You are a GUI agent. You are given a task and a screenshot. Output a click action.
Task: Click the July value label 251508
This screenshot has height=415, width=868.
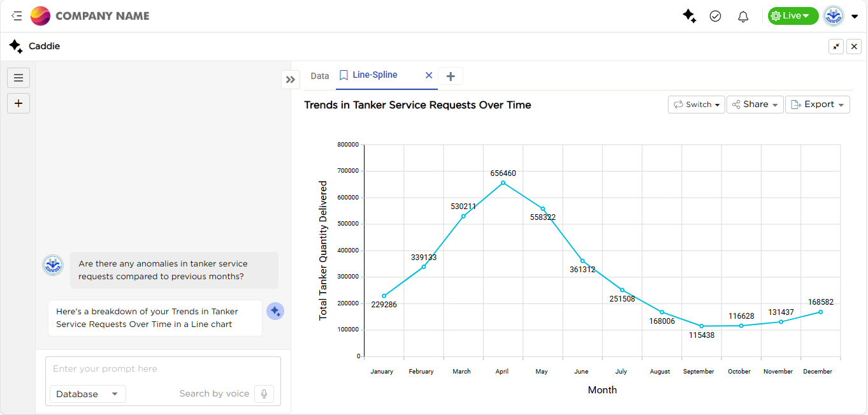[x=622, y=299]
